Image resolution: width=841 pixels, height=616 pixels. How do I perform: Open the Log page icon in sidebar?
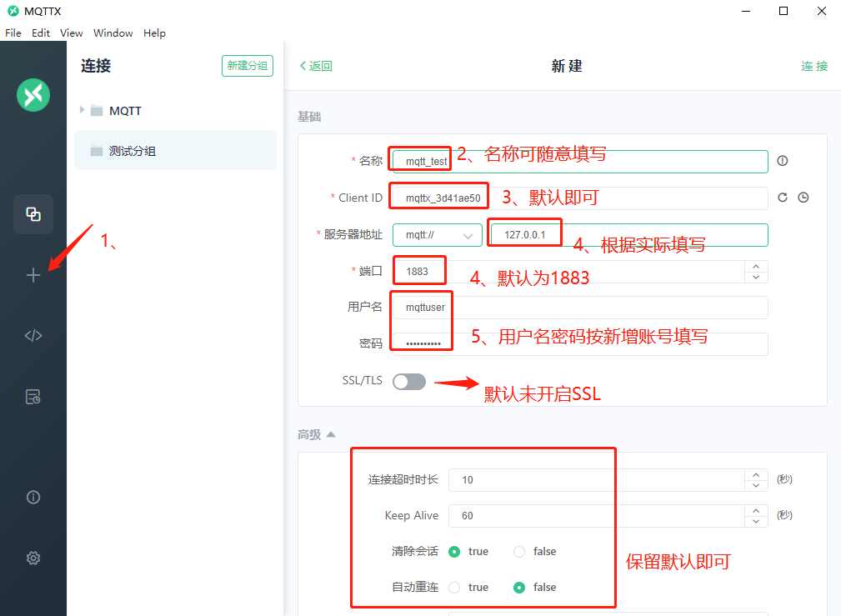pos(33,397)
